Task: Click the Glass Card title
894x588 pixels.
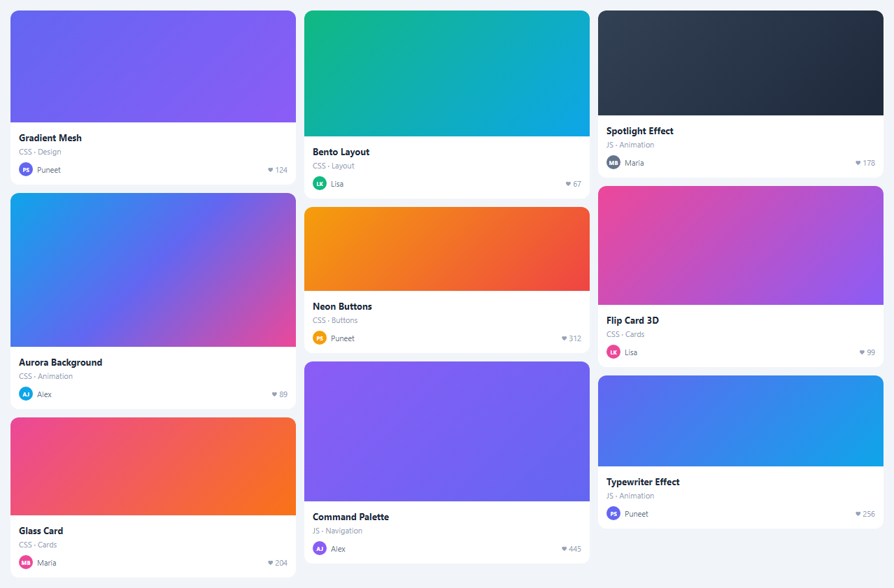Action: click(41, 531)
